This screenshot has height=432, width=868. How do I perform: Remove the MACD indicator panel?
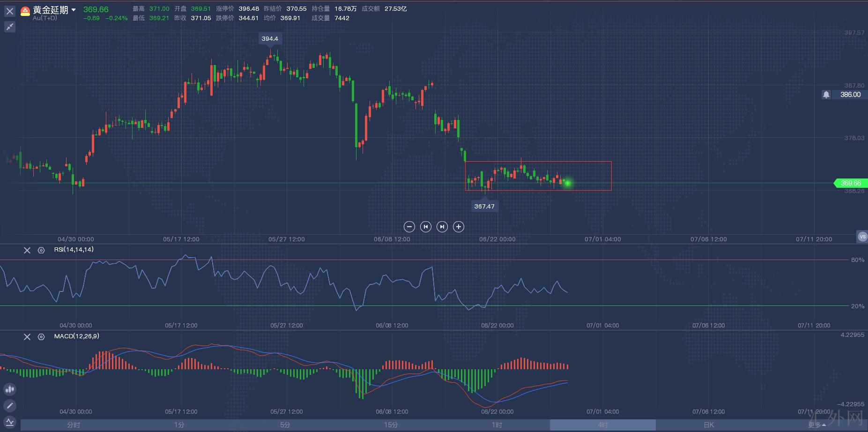27,337
